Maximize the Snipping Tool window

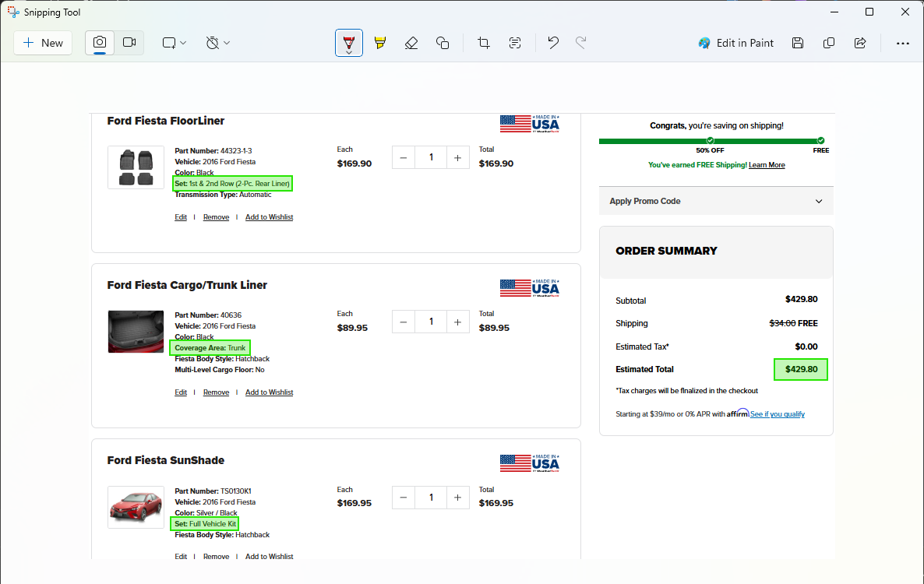[869, 12]
